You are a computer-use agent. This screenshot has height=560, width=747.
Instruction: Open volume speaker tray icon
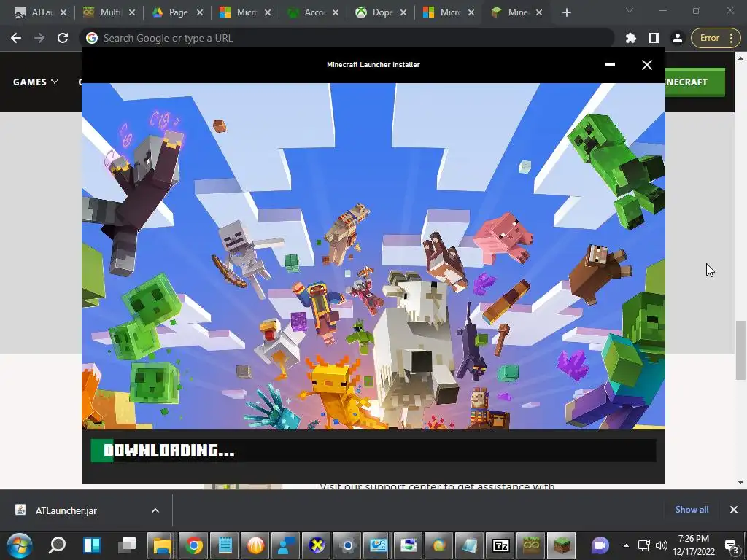pos(661,545)
